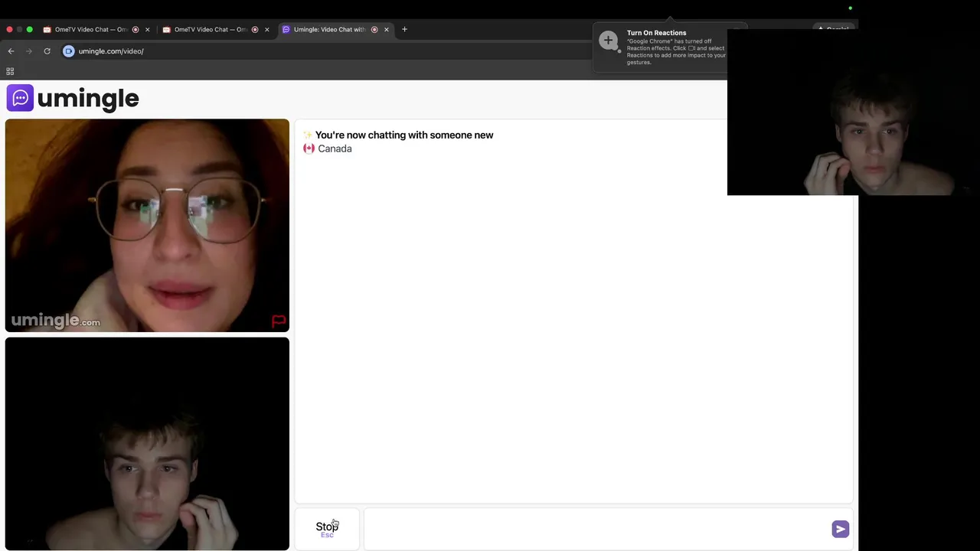The width and height of the screenshot is (980, 551).
Task: Close the Umingle: Video Chat tab
Action: click(x=386, y=30)
